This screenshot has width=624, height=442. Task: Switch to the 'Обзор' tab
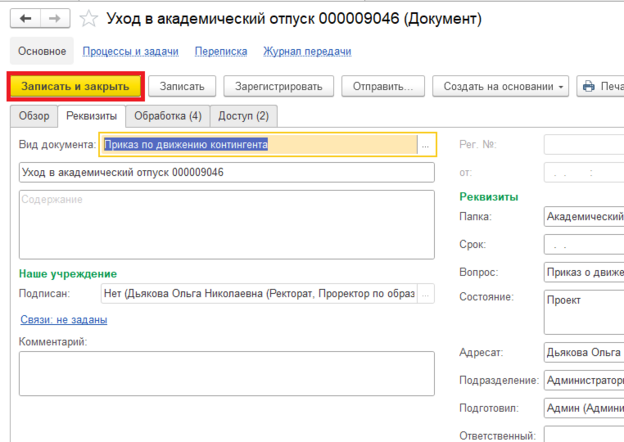click(x=34, y=116)
